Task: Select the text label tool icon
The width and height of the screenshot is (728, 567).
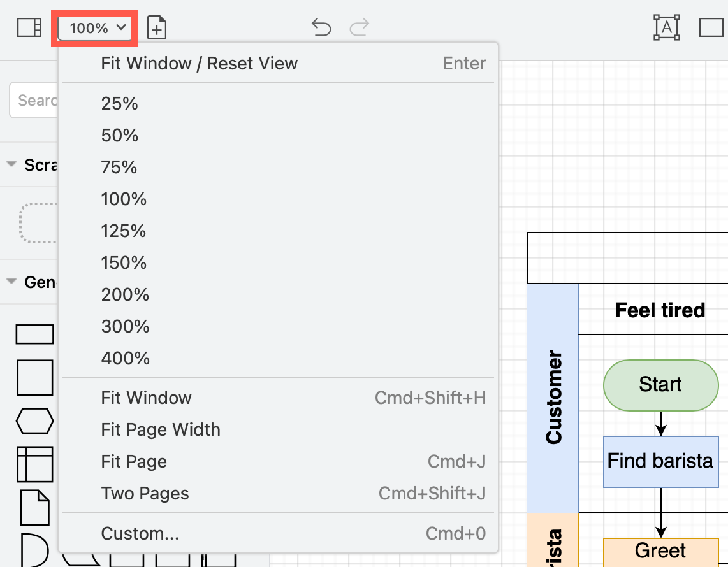Action: (x=667, y=27)
